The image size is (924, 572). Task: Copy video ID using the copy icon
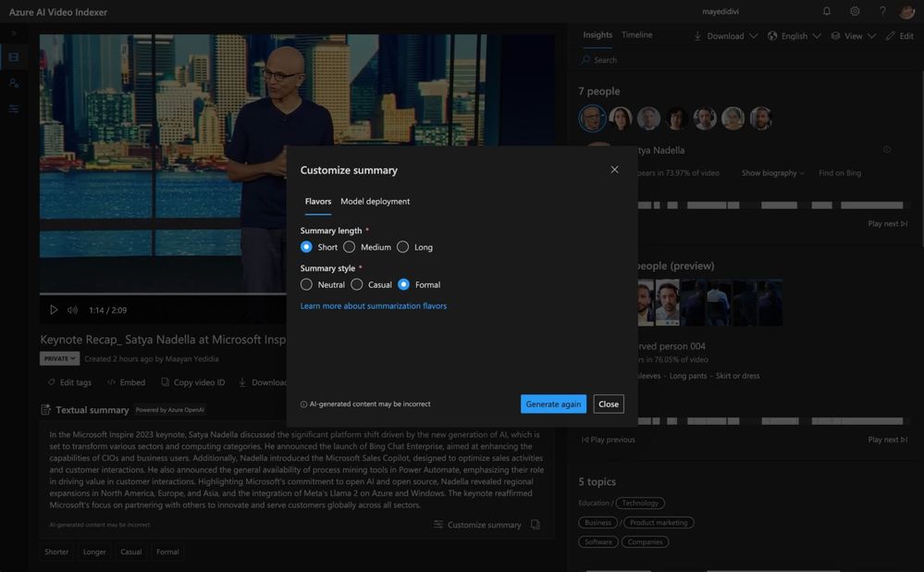[x=165, y=382]
